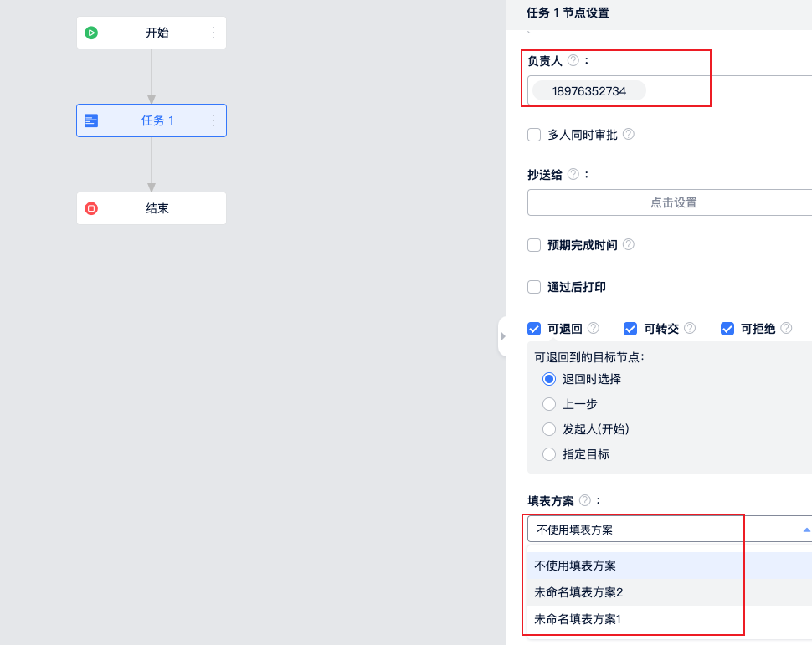Screen dimensions: 812x645
Task: Select the 上一步 radio option
Action: coord(549,404)
